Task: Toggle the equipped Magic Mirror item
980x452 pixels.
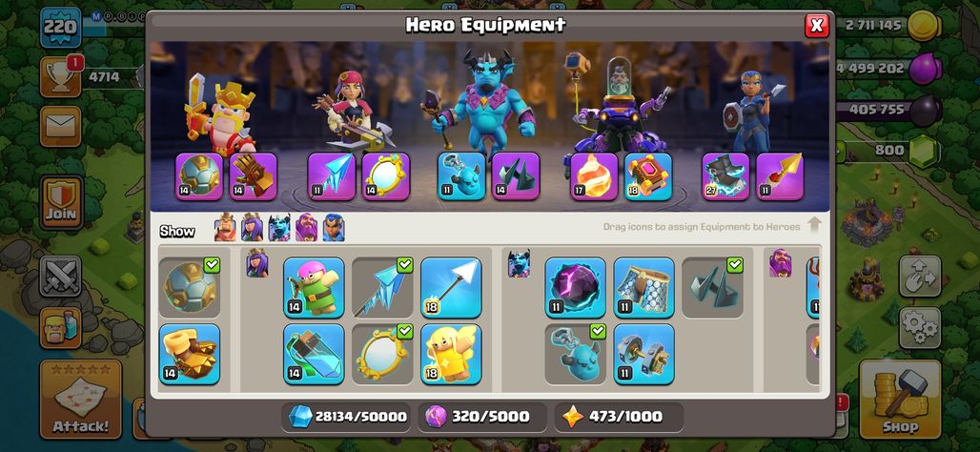Action: (x=382, y=354)
